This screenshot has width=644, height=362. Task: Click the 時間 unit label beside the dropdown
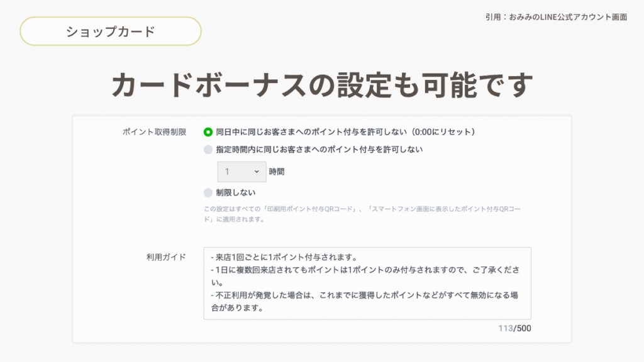click(277, 172)
